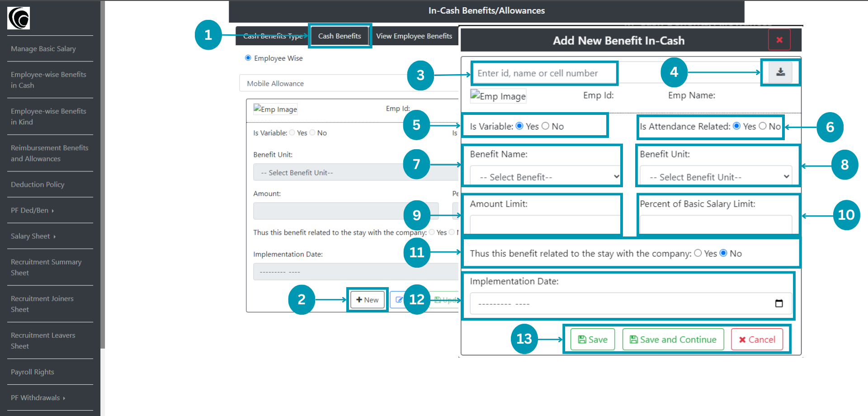
Task: Expand PF Ded/Ben sidebar menu
Action: 33,210
